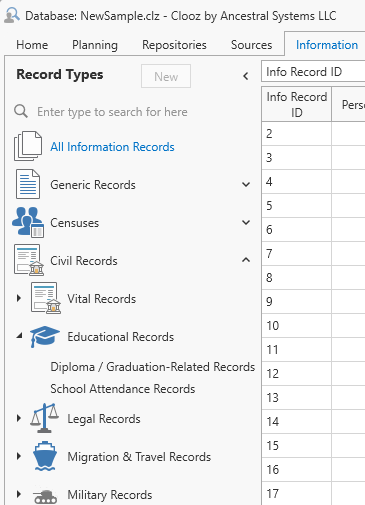Collapse the Civil Records group chevron

(x=246, y=260)
